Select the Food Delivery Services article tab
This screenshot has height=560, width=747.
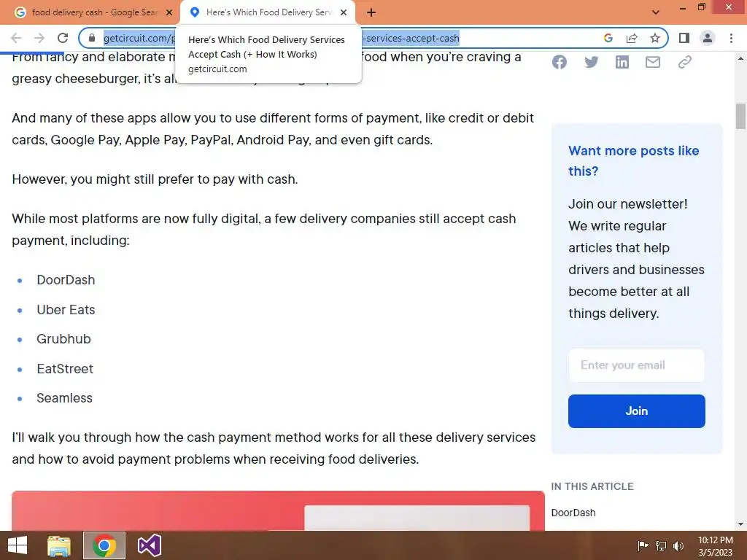[x=268, y=12]
